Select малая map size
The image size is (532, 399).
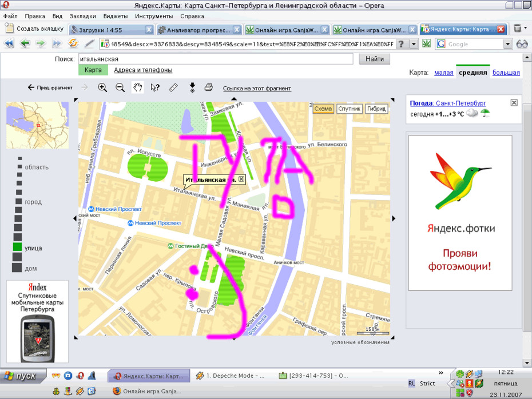click(x=444, y=73)
